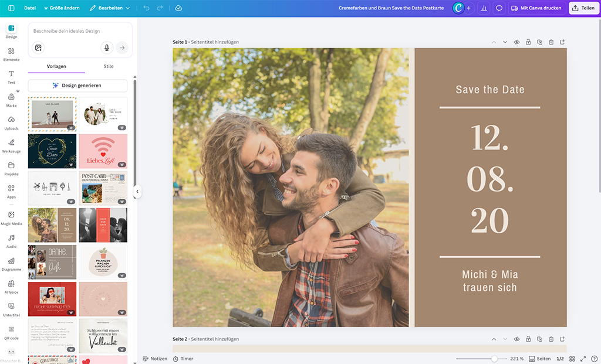
Task: Submit design prompt arrow button
Action: click(x=122, y=48)
